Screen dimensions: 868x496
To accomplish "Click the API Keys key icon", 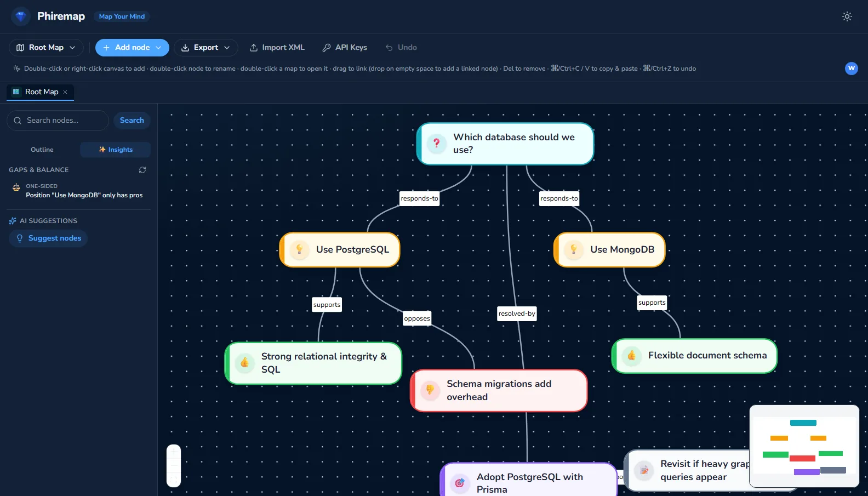I will (x=327, y=48).
